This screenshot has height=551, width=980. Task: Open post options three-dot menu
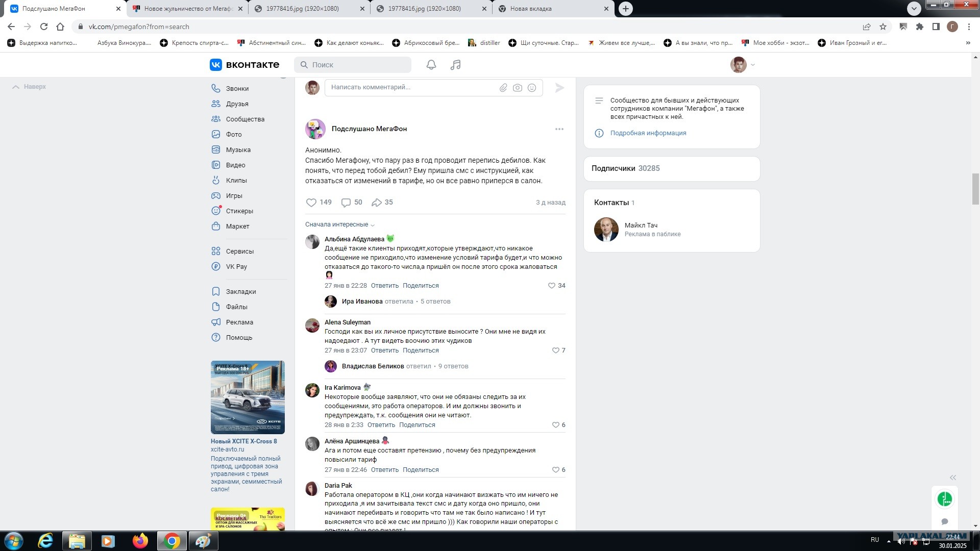point(559,129)
